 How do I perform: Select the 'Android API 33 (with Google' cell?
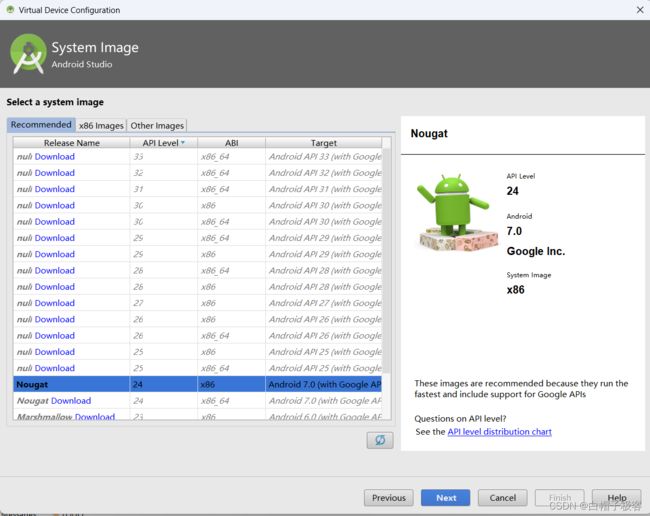tap(323, 157)
